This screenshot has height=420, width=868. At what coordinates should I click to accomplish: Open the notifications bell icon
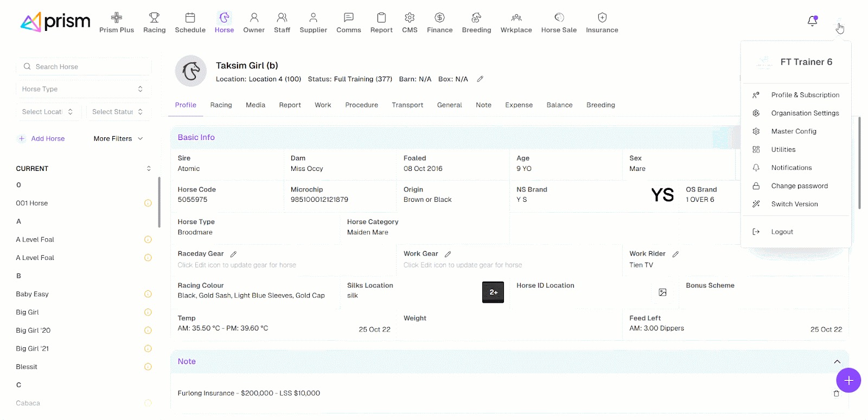click(x=812, y=21)
